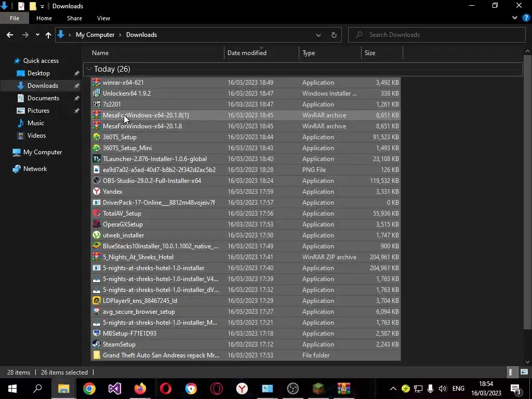Open Quick Access Toolbar customize dropdown
Image resolution: width=532 pixels, height=399 pixels.
tap(42, 6)
